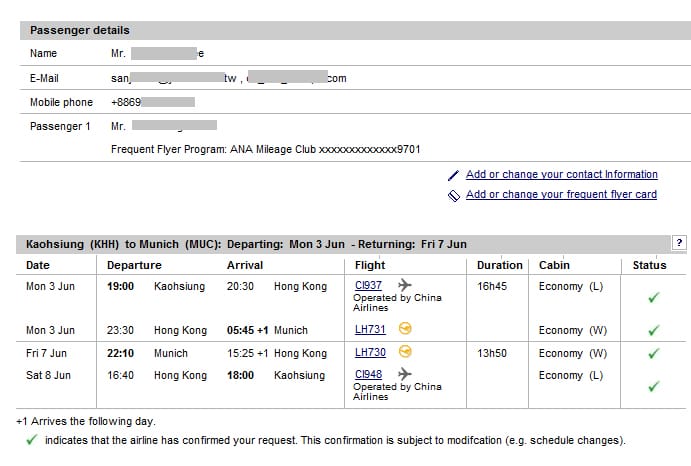The width and height of the screenshot is (691, 466).
Task: Open the help question mark icon
Action: pos(679,242)
